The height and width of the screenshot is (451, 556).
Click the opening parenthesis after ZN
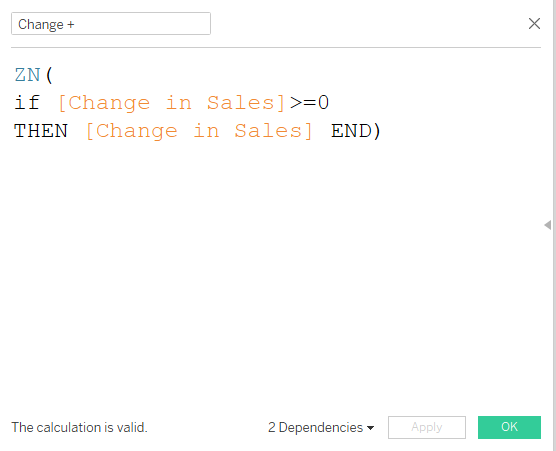coord(49,75)
